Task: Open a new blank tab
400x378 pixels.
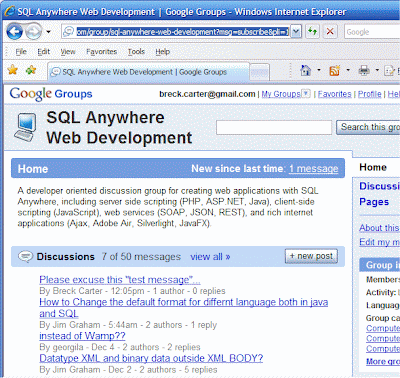Action: [259, 72]
